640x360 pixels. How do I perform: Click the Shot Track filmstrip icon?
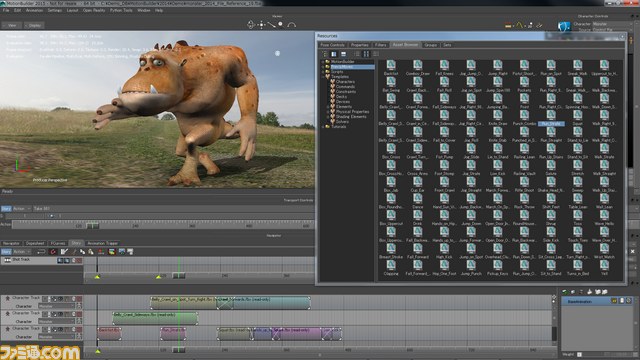pyautogui.click(x=7, y=260)
